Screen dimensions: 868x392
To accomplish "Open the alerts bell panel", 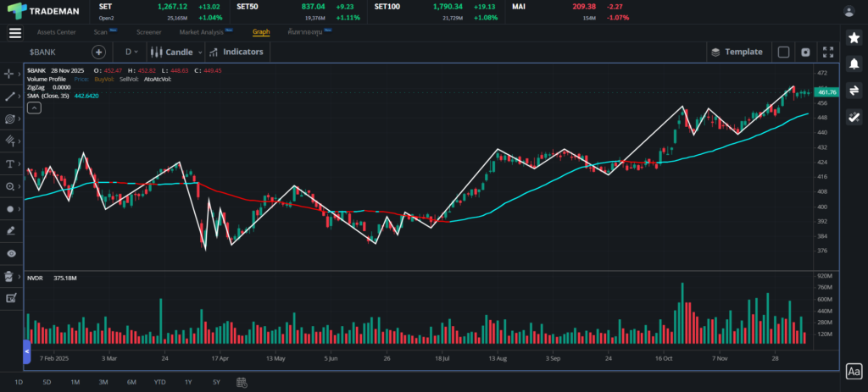I will tap(854, 63).
